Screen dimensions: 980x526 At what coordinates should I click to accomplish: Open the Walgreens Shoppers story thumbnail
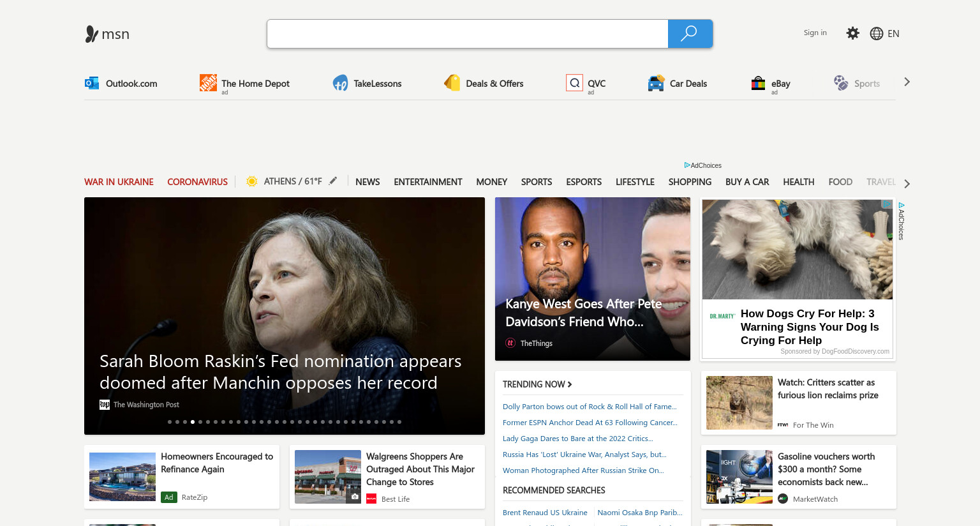(328, 477)
